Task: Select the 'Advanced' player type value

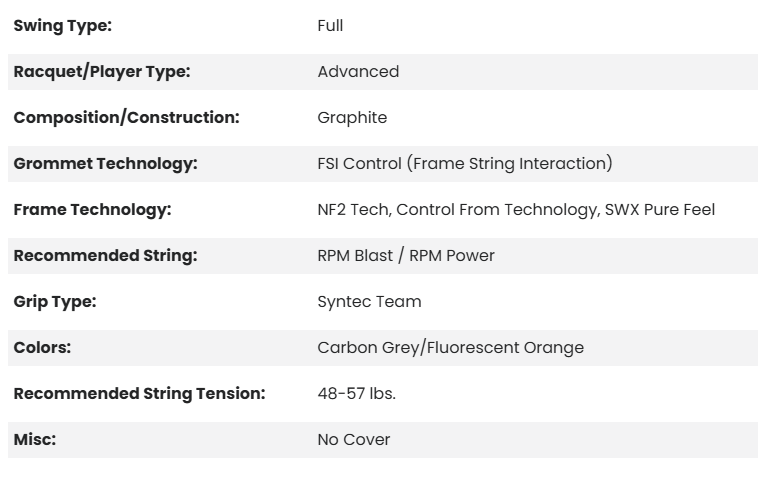Action: tap(358, 72)
